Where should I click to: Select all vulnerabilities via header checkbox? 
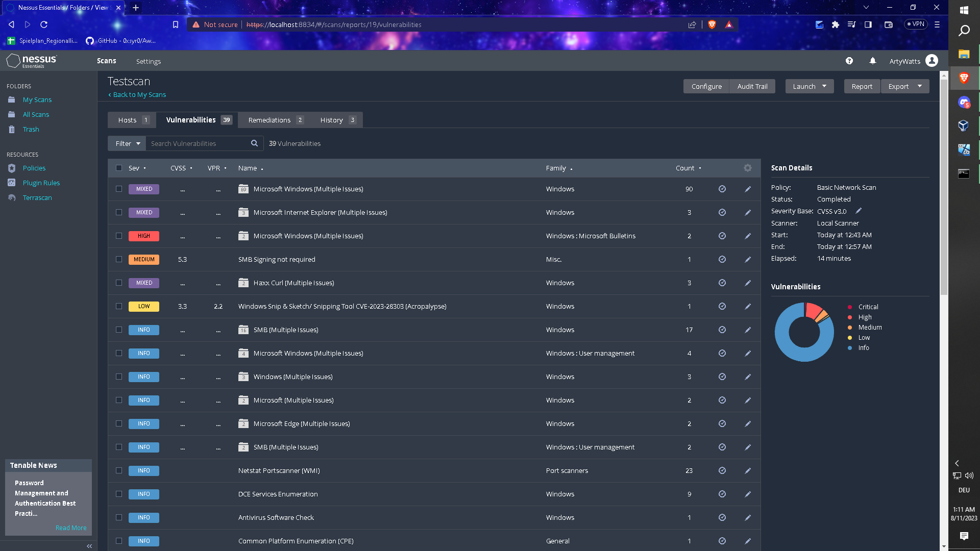pos(118,168)
